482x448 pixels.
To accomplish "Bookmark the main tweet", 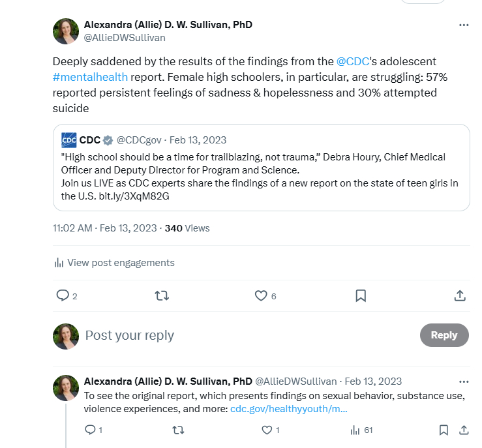I will [361, 295].
